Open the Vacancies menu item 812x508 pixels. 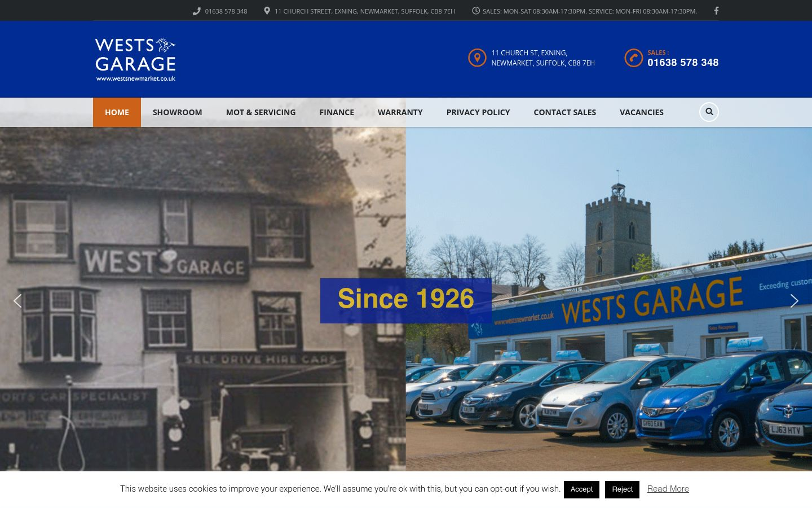[642, 112]
